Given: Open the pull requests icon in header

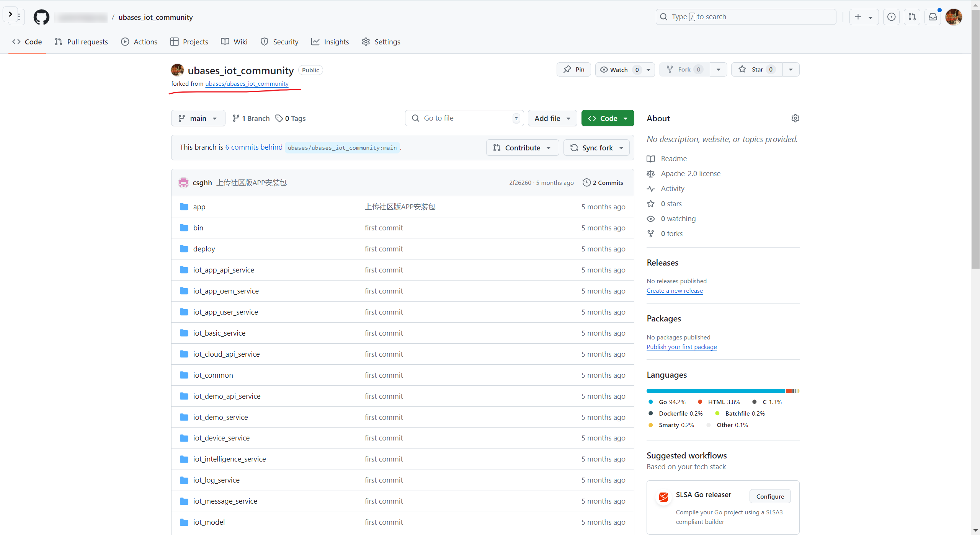Looking at the screenshot, I should [x=912, y=17].
